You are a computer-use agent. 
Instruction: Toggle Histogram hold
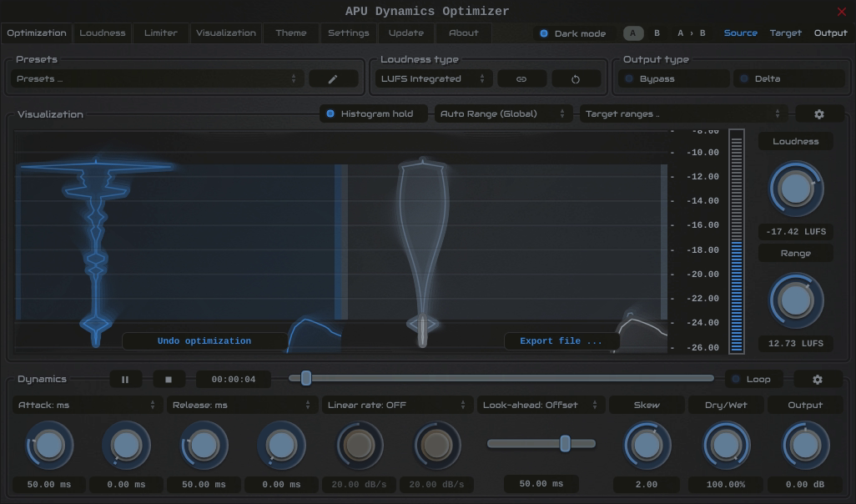click(374, 114)
